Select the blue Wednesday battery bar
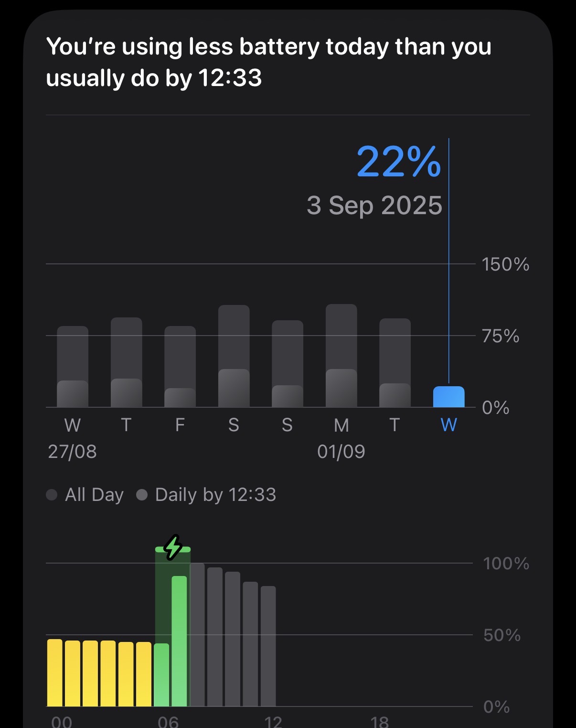The width and height of the screenshot is (576, 728). (x=448, y=397)
